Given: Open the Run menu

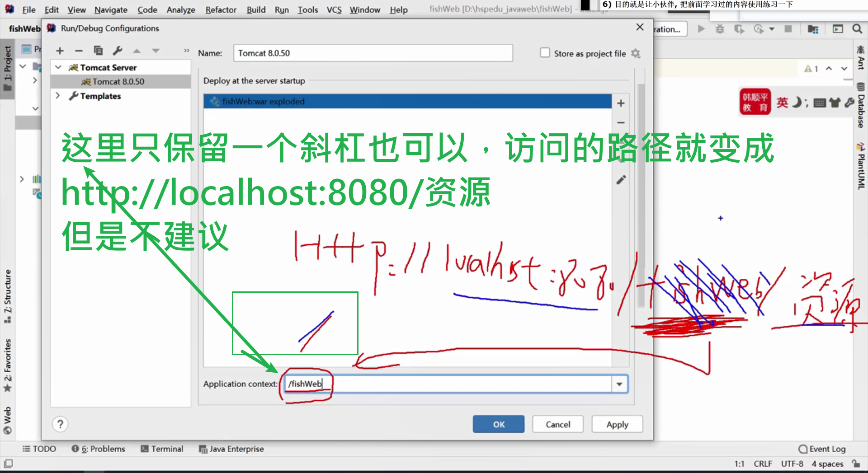Looking at the screenshot, I should [x=282, y=9].
